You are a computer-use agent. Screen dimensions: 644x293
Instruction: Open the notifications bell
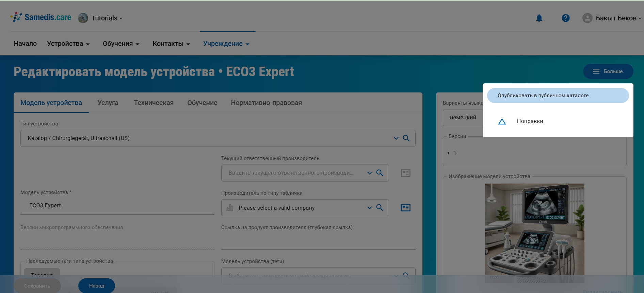pyautogui.click(x=539, y=18)
